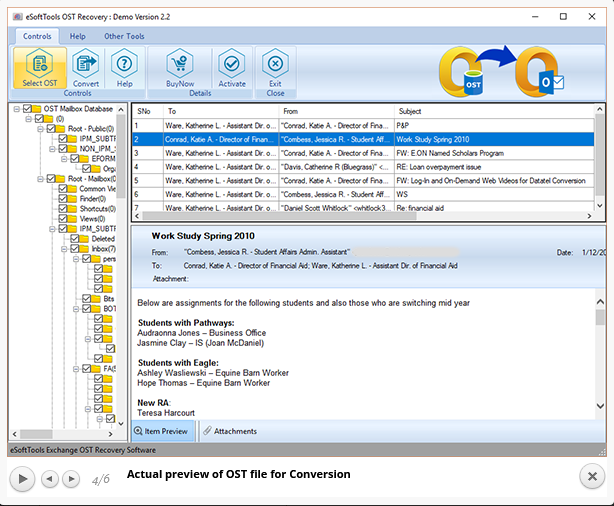Click the Common Views folder icon
Viewport: 614px width, 506px height.
pyautogui.click(x=72, y=189)
